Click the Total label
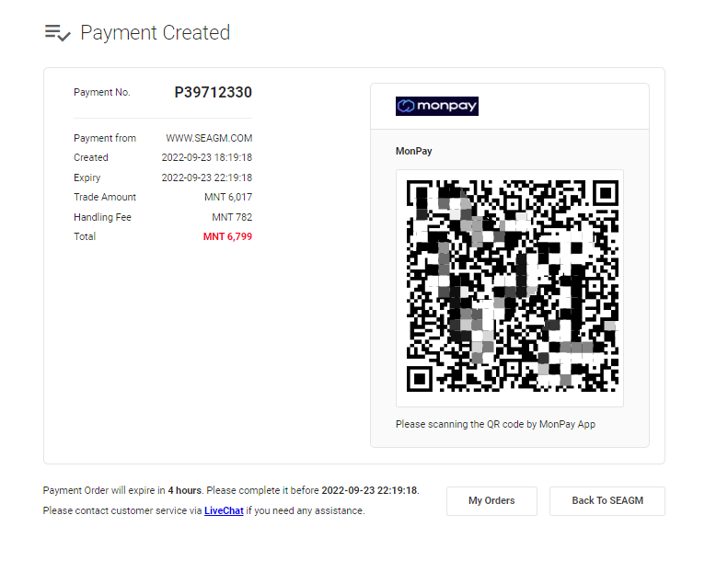The height and width of the screenshot is (561, 728). tap(85, 236)
